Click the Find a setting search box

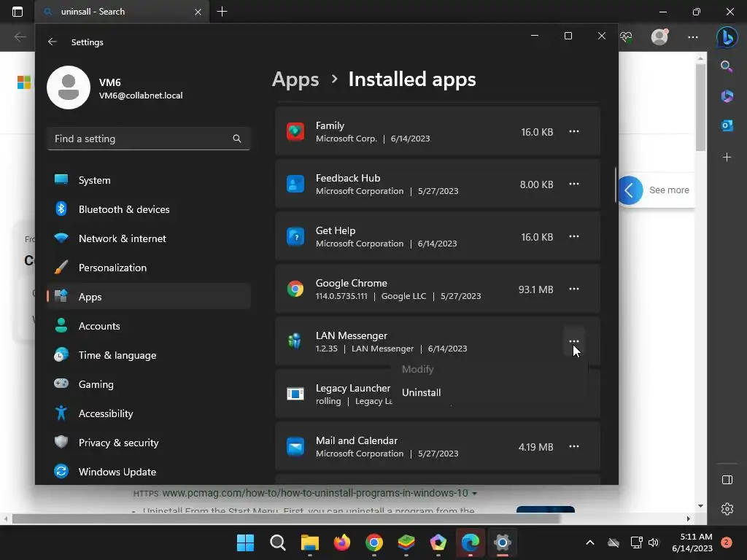coord(149,139)
